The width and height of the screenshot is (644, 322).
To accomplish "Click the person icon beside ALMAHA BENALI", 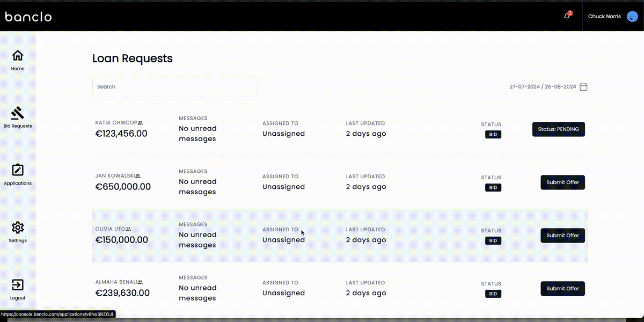I will coord(140,281).
